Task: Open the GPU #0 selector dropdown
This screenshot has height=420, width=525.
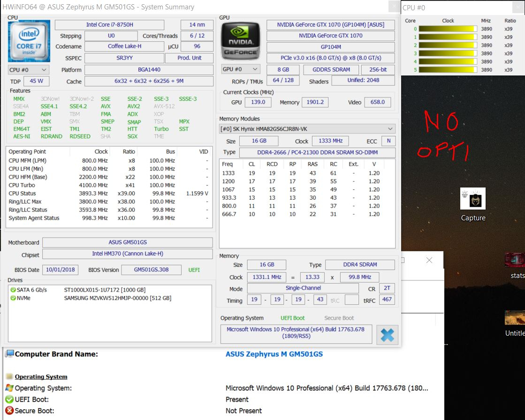Action: pyautogui.click(x=240, y=69)
